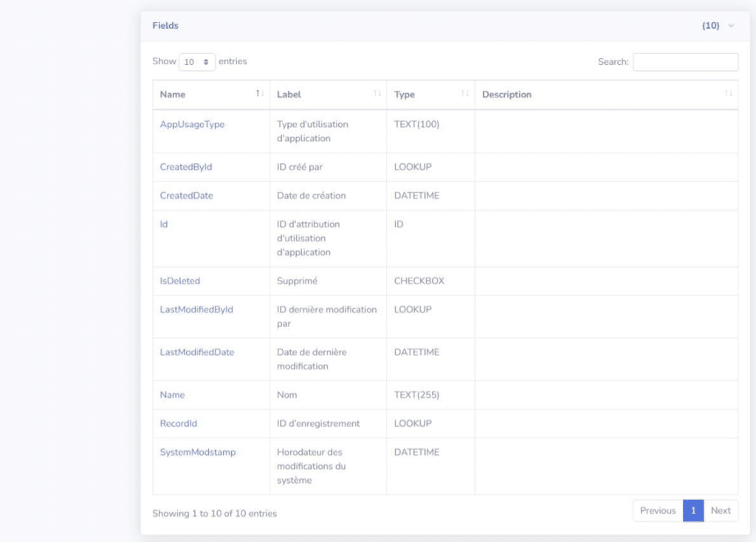The width and height of the screenshot is (756, 542).
Task: Click the (10) count badge in header
Action: click(x=710, y=26)
